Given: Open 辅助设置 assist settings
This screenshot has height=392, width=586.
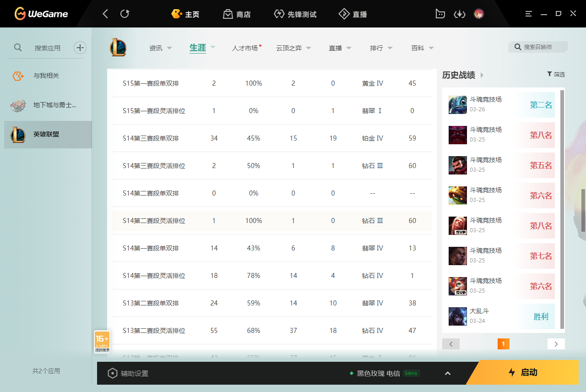Looking at the screenshot, I should [128, 373].
